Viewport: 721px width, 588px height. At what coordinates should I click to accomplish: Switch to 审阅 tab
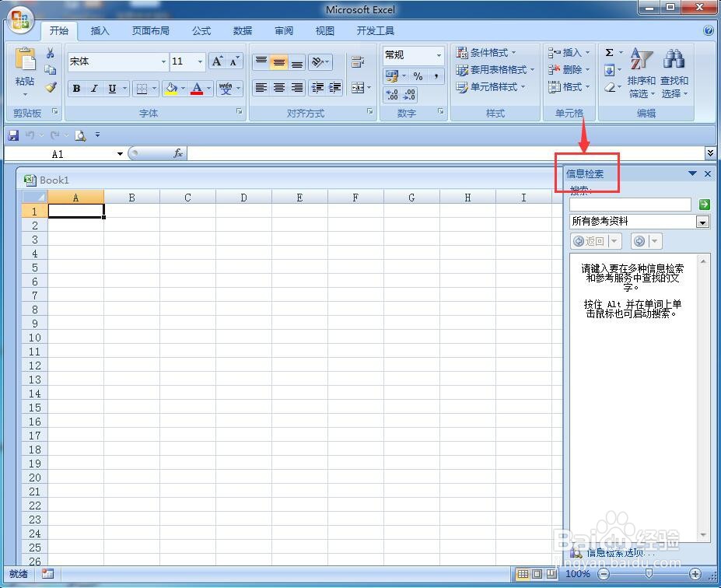click(284, 31)
